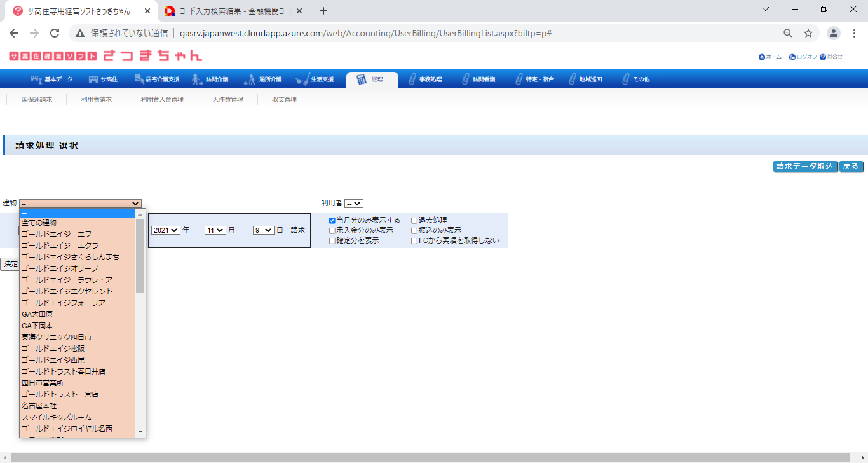Viewport: 868px width, 463px height.
Task: Uncheck 当月分のみ表示する checkbox
Action: click(332, 221)
